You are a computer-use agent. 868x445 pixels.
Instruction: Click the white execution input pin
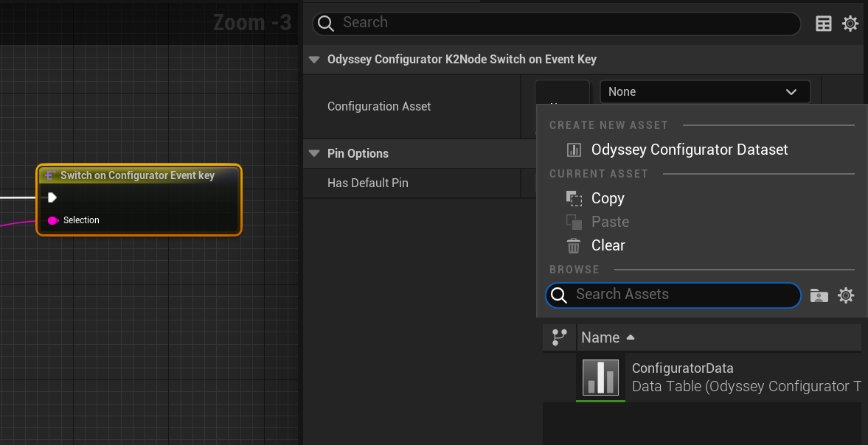click(52, 197)
